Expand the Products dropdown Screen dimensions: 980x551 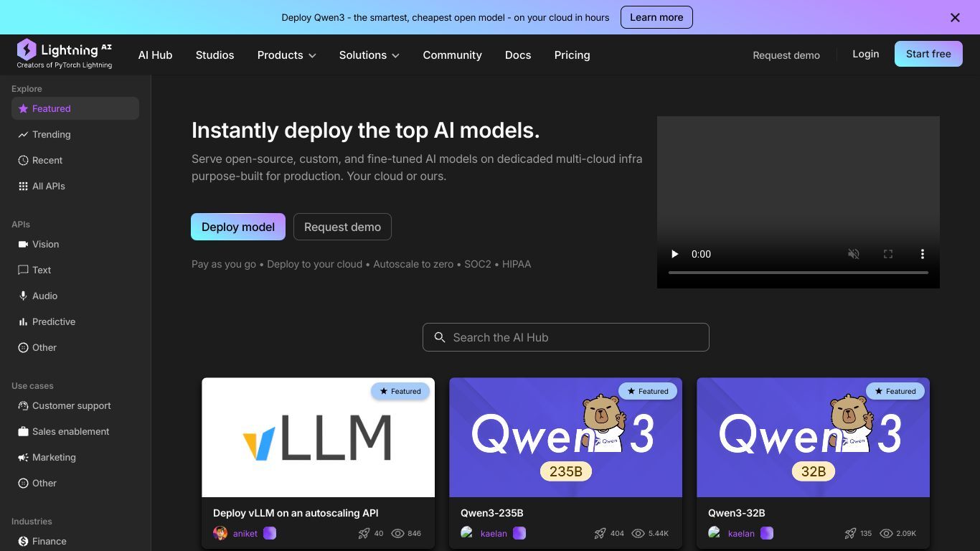click(286, 55)
